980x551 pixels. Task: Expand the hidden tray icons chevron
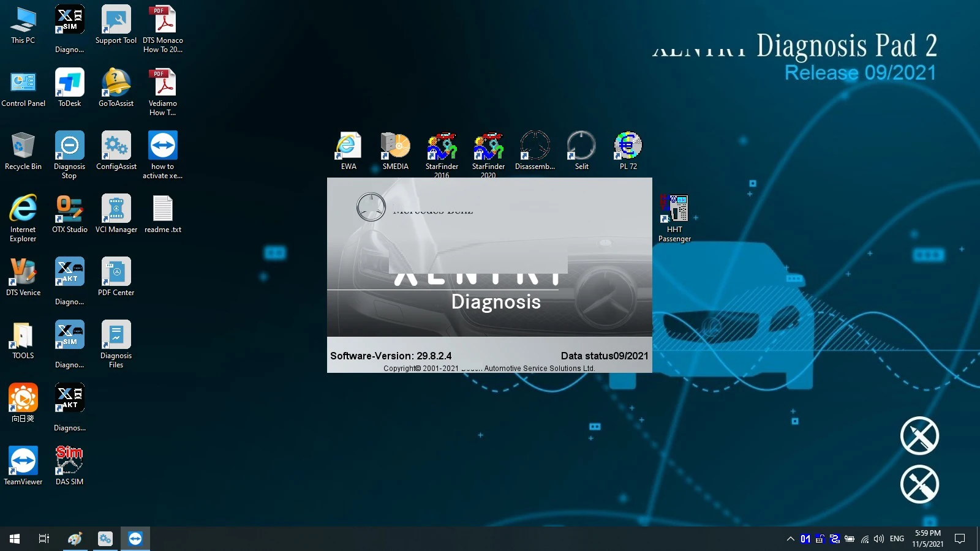pos(791,539)
